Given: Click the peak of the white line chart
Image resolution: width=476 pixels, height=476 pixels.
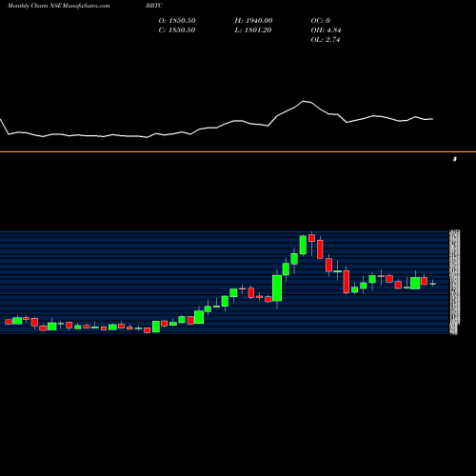Looking at the screenshot, I should 304,101.
